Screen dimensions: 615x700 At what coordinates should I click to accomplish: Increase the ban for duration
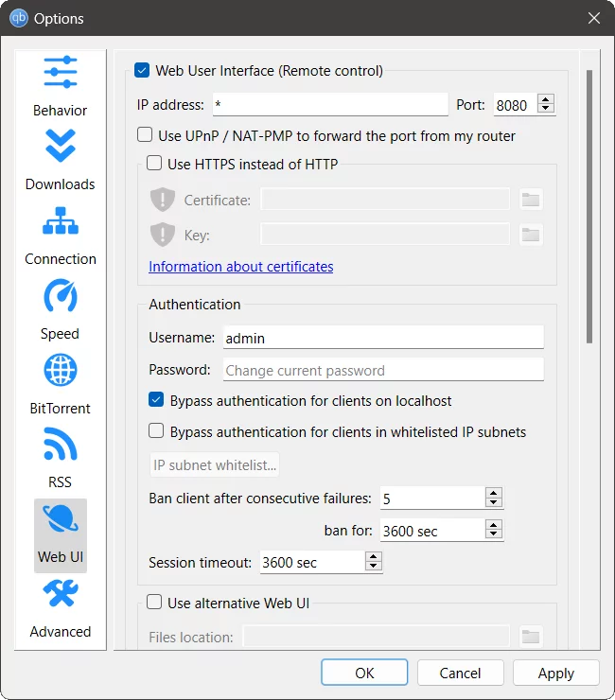(x=494, y=525)
